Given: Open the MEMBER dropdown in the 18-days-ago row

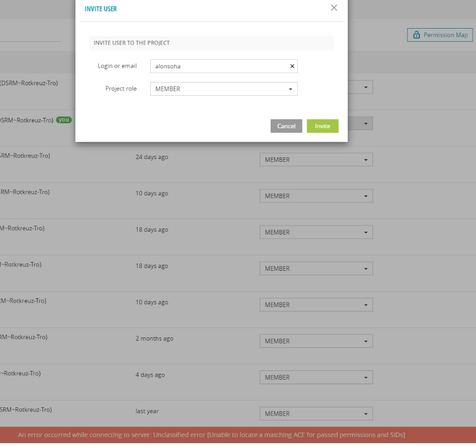Looking at the screenshot, I should pos(366,232).
